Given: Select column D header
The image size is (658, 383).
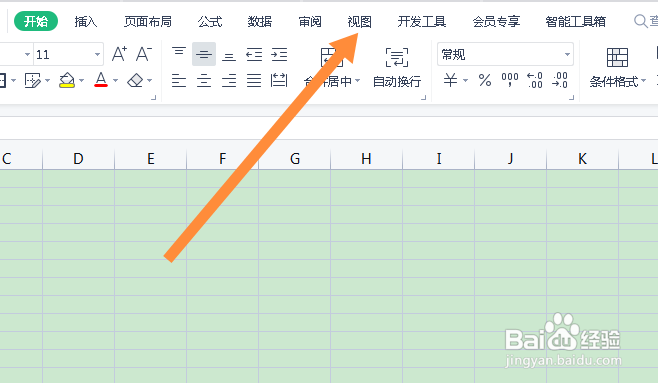Looking at the screenshot, I should pos(78,159).
